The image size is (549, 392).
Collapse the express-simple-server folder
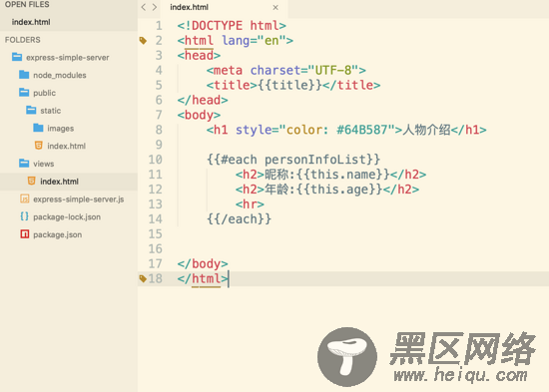click(67, 58)
